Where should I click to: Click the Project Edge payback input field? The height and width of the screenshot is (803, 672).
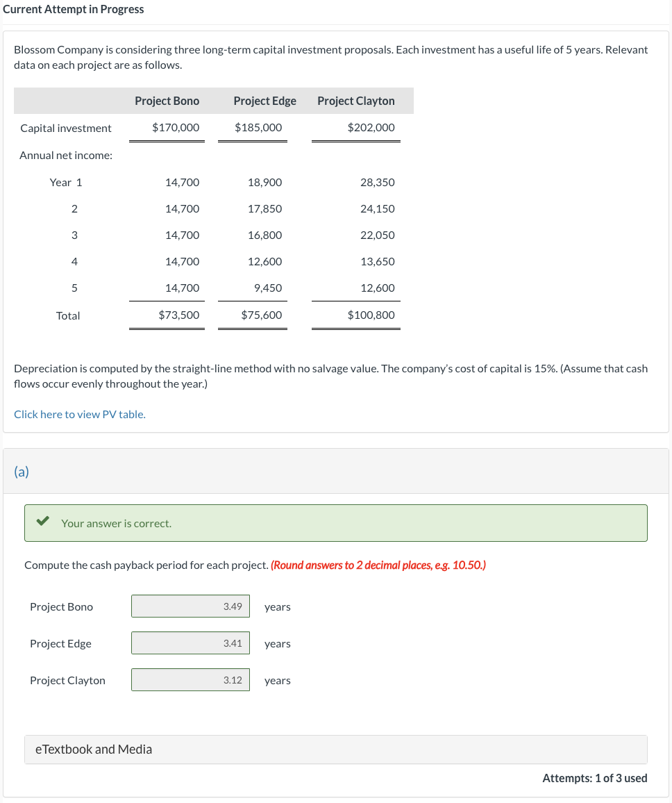pos(190,643)
